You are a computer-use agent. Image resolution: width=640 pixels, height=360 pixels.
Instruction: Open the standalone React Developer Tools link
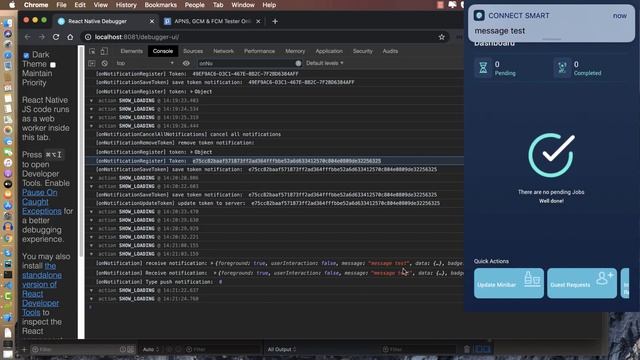(42, 289)
